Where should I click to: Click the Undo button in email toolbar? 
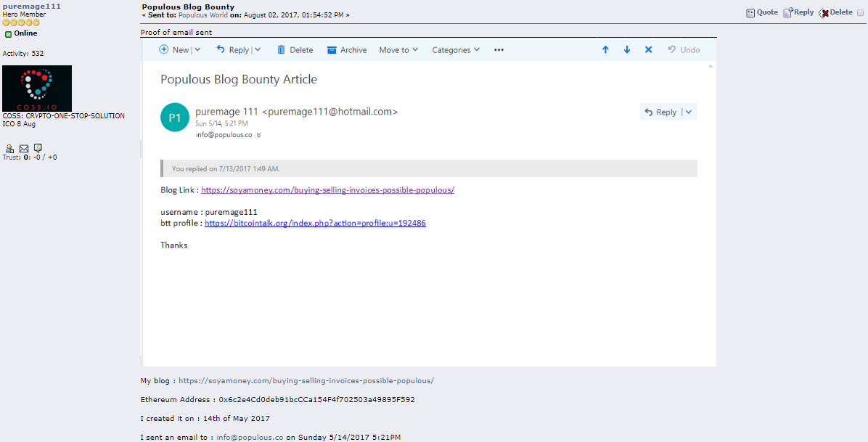684,50
